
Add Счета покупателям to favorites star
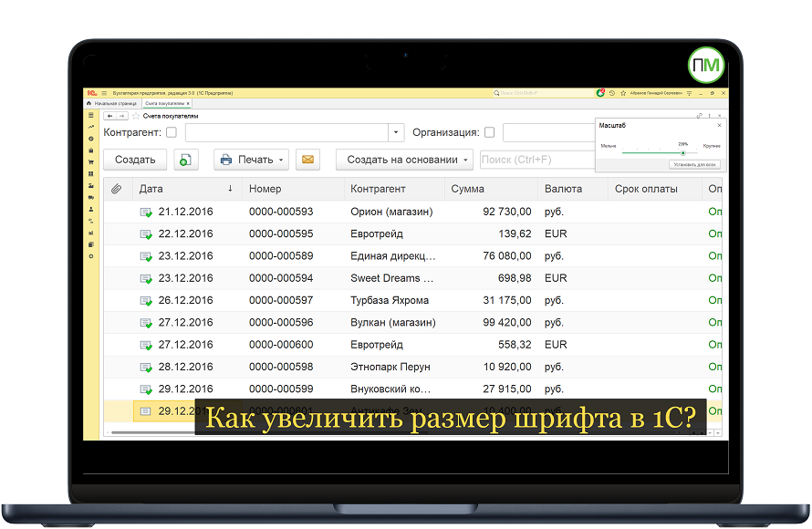tap(136, 116)
